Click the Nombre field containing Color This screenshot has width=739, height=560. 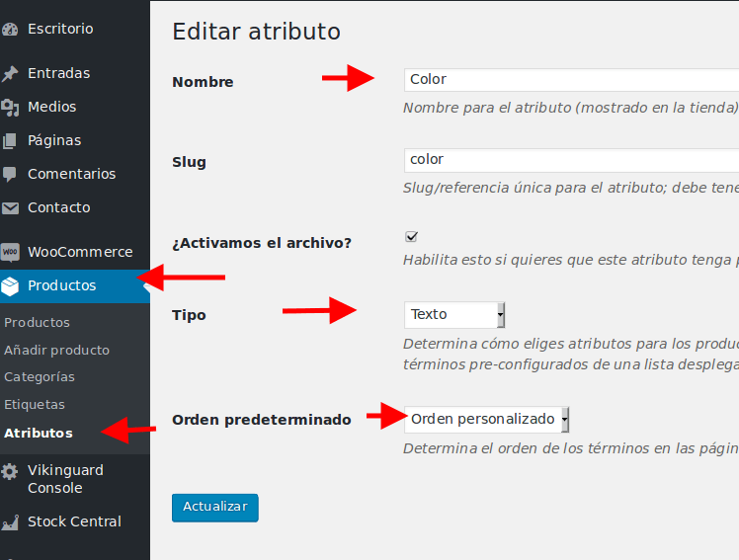tap(571, 80)
